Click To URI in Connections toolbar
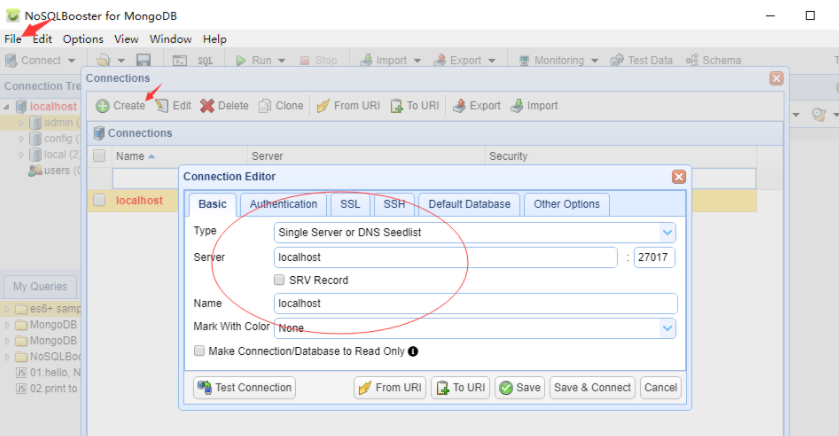This screenshot has width=839, height=436. pyautogui.click(x=415, y=106)
